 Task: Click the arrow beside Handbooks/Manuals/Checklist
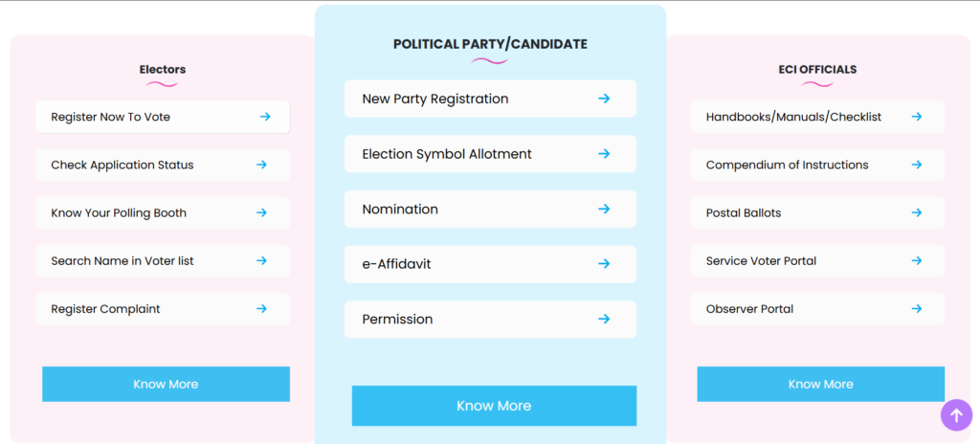(x=917, y=117)
